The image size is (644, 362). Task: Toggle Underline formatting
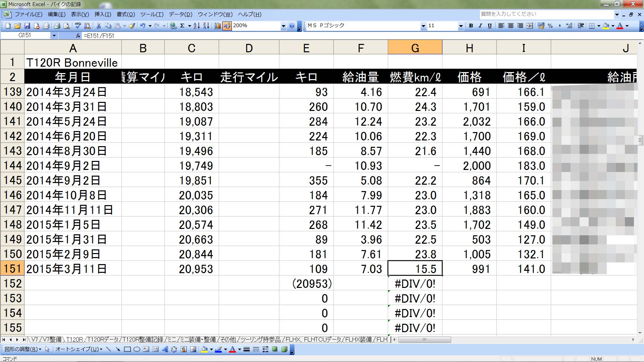490,26
